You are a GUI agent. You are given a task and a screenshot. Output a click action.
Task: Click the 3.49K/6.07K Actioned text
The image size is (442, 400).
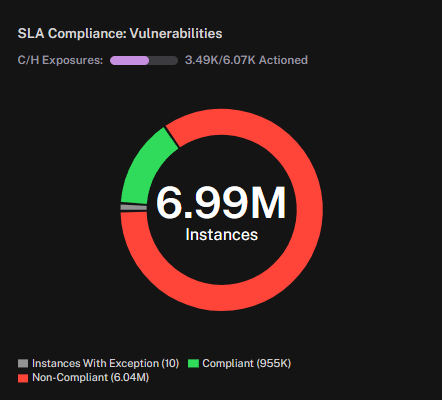[x=246, y=60]
